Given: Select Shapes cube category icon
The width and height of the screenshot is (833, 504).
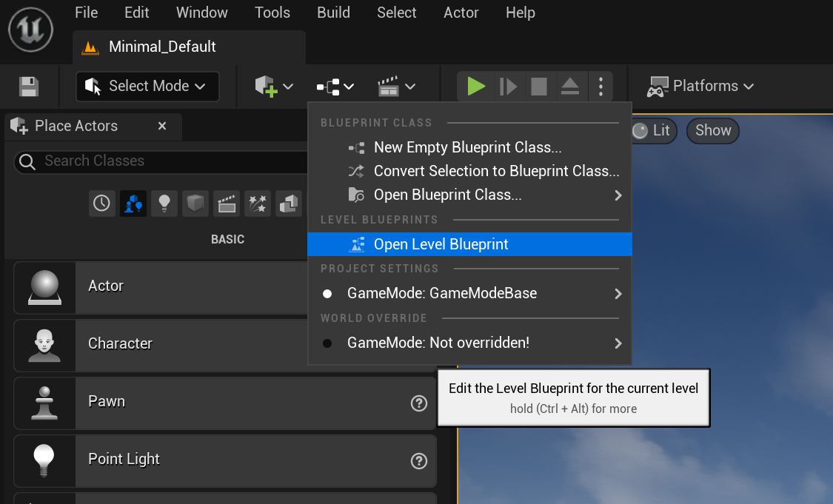Looking at the screenshot, I should tap(195, 204).
